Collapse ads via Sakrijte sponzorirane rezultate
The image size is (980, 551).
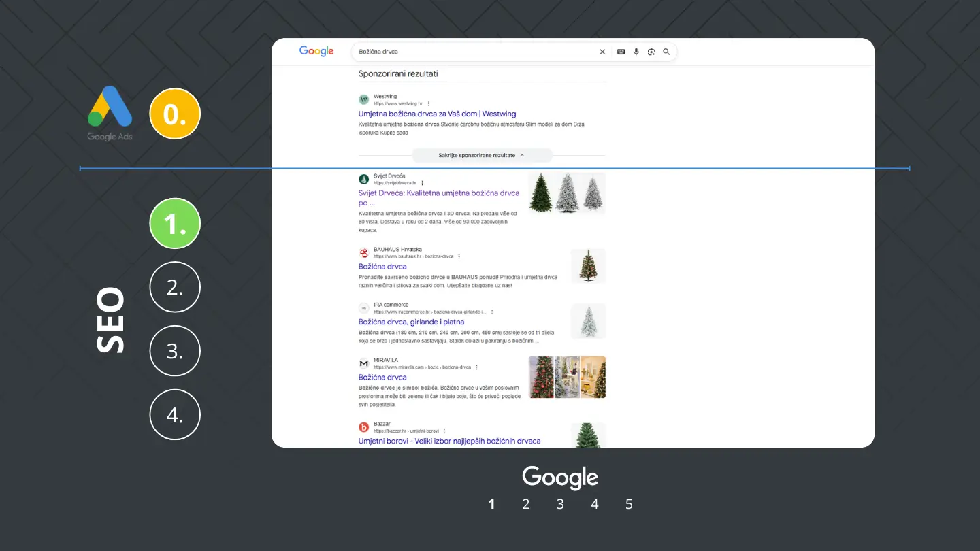(481, 155)
